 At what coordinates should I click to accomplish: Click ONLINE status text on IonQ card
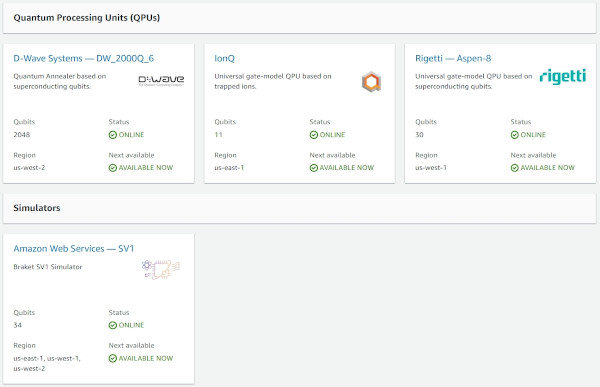tap(332, 135)
